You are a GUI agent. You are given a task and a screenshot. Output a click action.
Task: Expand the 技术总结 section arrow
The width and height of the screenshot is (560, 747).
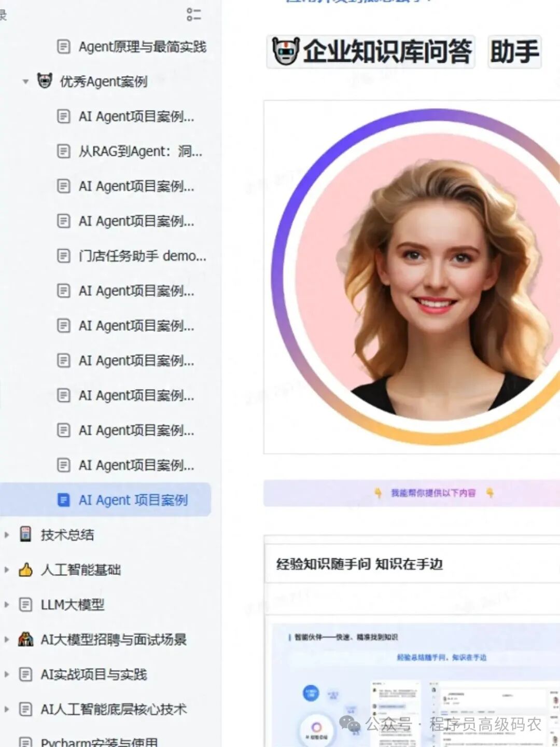(7, 535)
